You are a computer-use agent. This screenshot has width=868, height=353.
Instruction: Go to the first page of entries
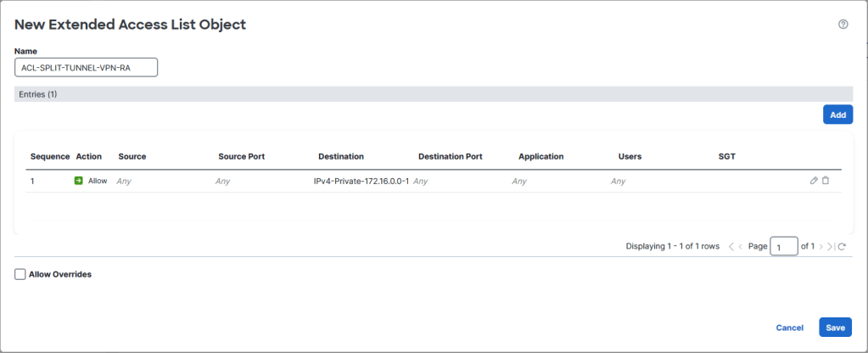tap(731, 247)
